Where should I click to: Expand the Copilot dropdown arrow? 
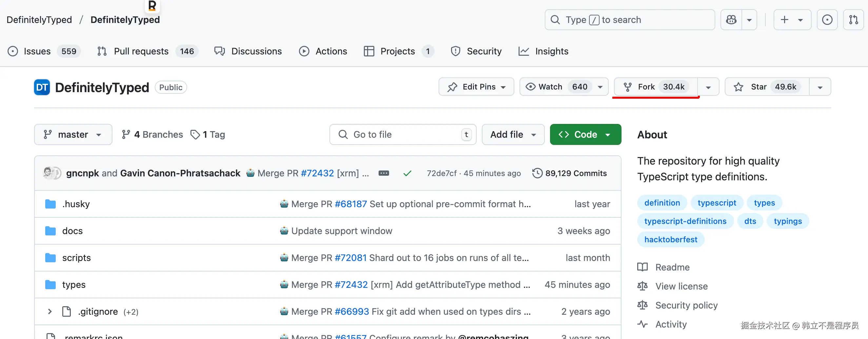pyautogui.click(x=749, y=20)
